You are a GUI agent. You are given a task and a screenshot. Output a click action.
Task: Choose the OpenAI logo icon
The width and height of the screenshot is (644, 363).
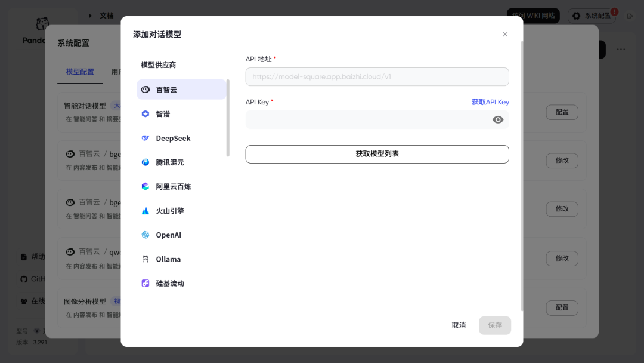(145, 235)
